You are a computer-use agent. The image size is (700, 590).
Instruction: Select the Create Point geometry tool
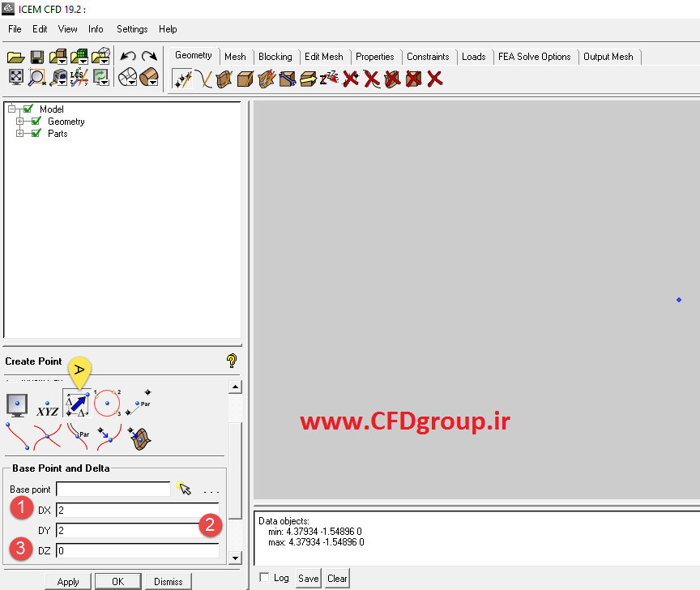coord(182,79)
